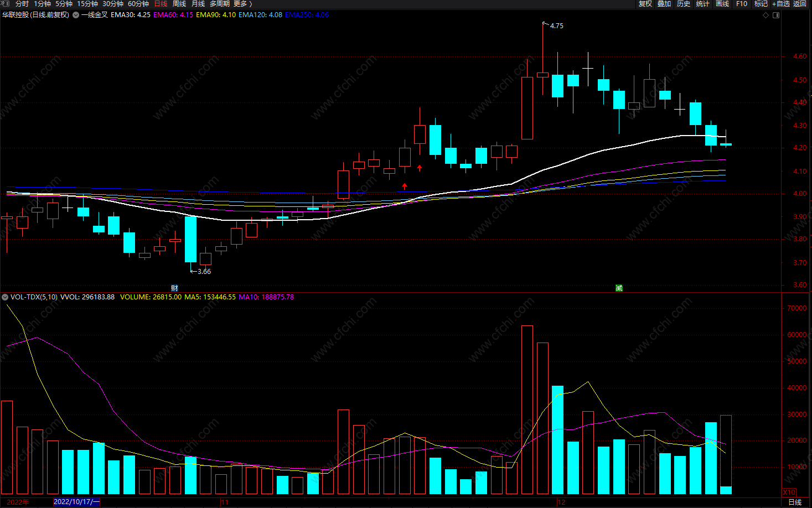Add stock via +自选 button

tap(781, 4)
